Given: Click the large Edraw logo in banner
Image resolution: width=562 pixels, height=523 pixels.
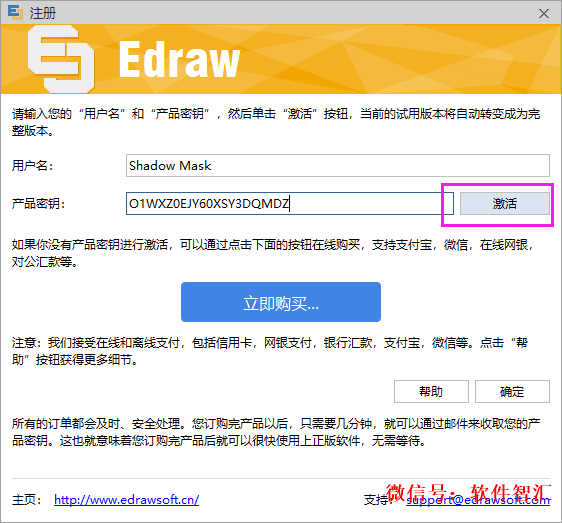Looking at the screenshot, I should tap(61, 58).
